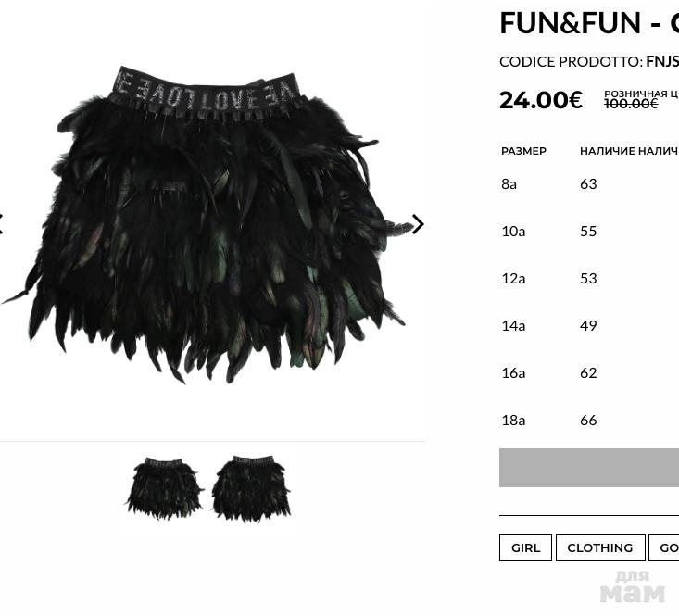Click the partially visible GO tag

point(664,547)
